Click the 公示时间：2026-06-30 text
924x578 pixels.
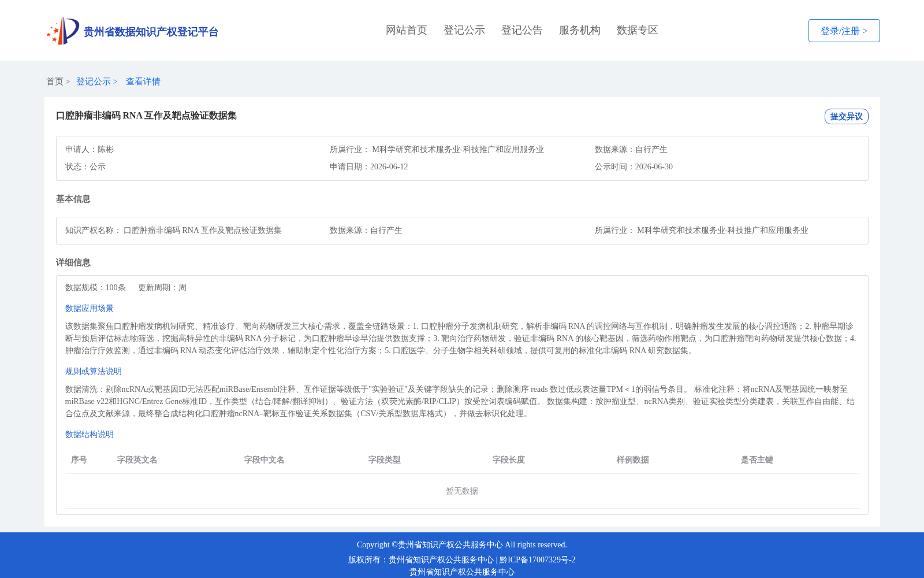[x=634, y=166]
